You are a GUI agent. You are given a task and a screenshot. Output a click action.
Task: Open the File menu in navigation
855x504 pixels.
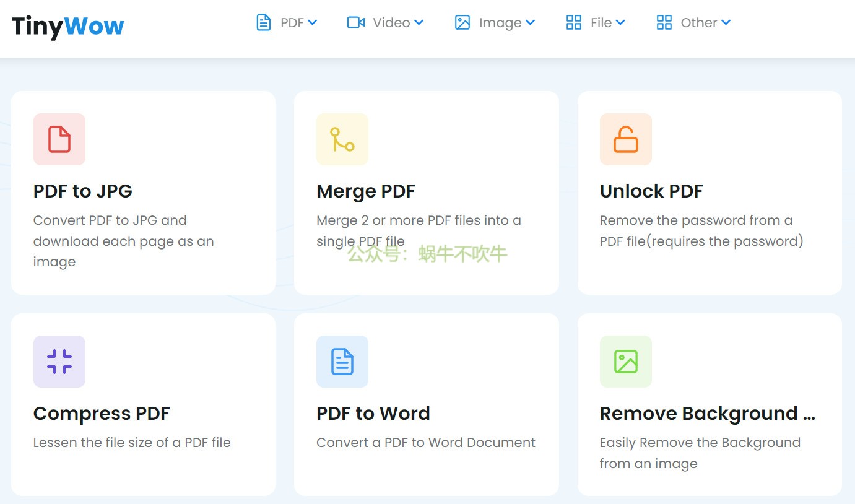[x=601, y=23]
